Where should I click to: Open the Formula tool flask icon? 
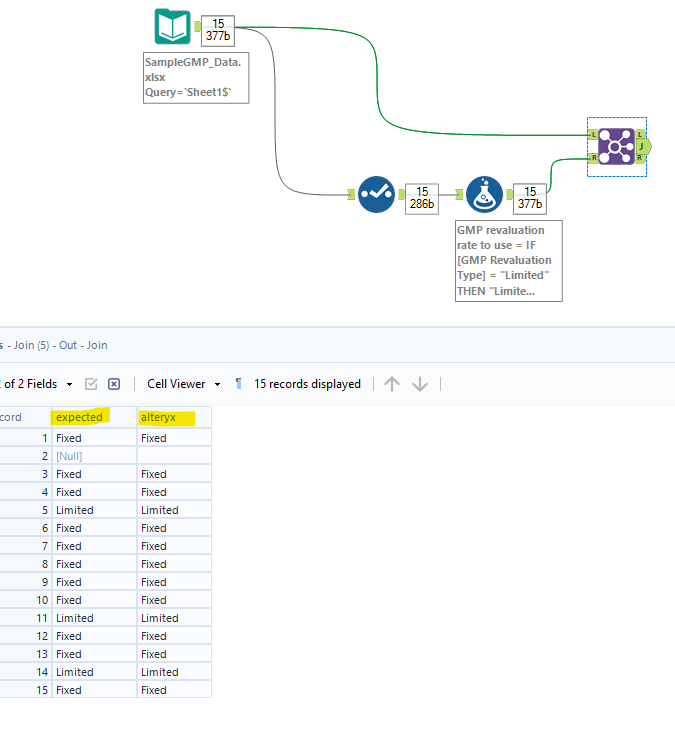click(484, 194)
